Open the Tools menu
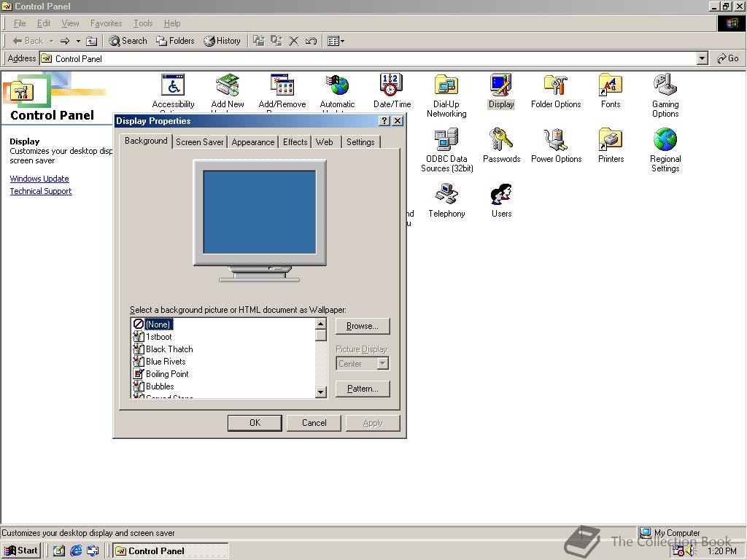This screenshot has height=560, width=747. pos(143,23)
